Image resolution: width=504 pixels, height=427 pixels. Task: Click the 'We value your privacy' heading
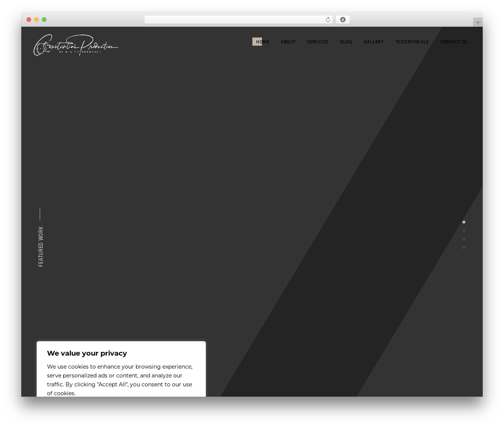[87, 353]
